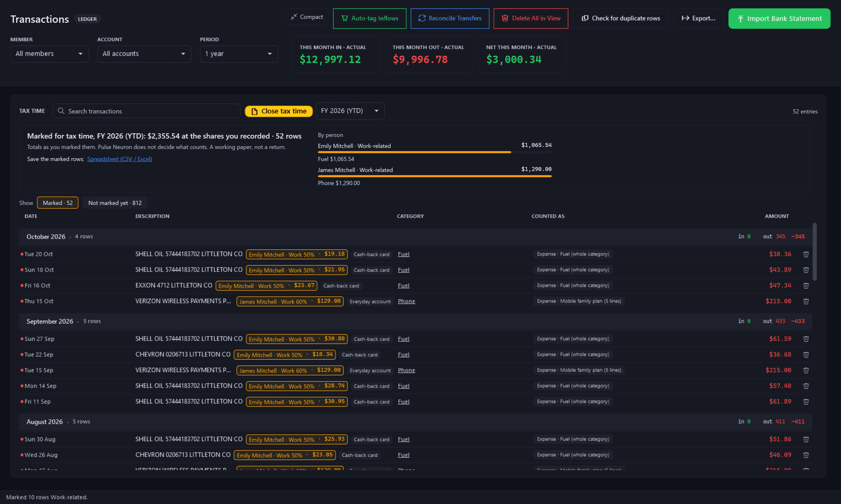Viewport: 841px width, 504px height.
Task: Delete the Fri 16 Oct Exxon row
Action: click(x=806, y=285)
